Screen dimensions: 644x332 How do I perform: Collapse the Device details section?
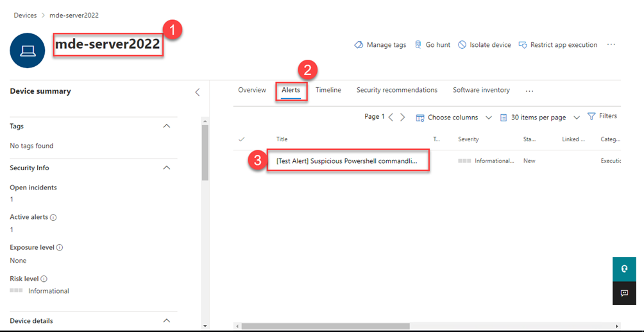[167, 320]
